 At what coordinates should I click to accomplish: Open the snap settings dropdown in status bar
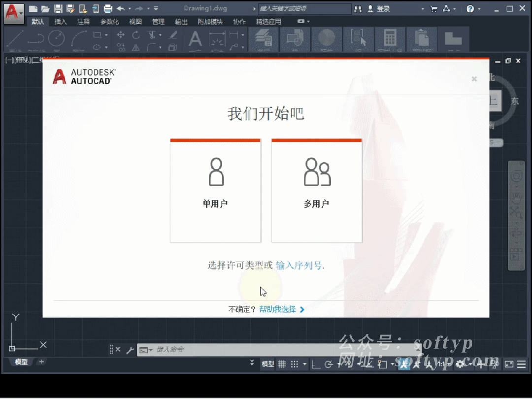pos(304,365)
